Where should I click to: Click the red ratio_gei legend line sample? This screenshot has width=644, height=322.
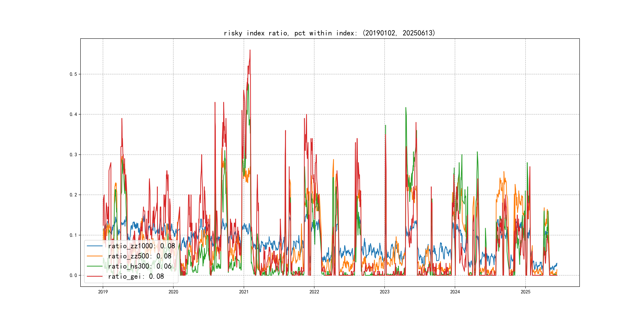point(94,276)
